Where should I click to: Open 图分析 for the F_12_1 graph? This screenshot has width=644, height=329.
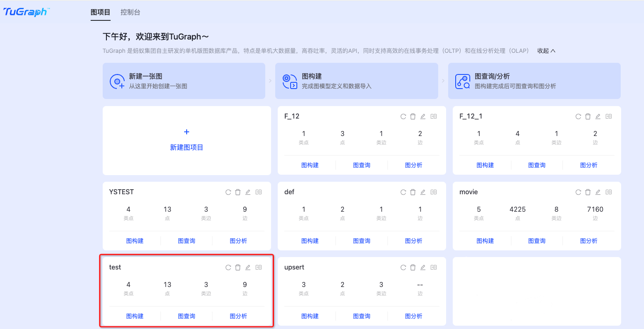click(589, 165)
